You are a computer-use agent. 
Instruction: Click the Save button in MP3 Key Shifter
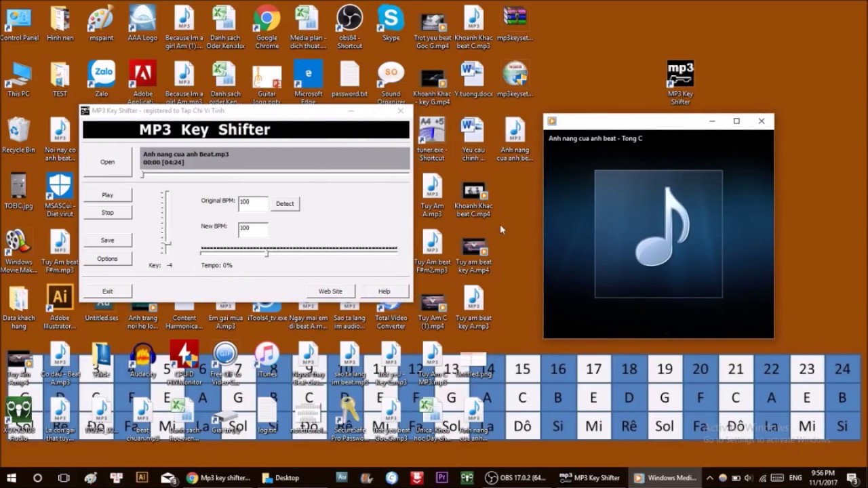107,240
